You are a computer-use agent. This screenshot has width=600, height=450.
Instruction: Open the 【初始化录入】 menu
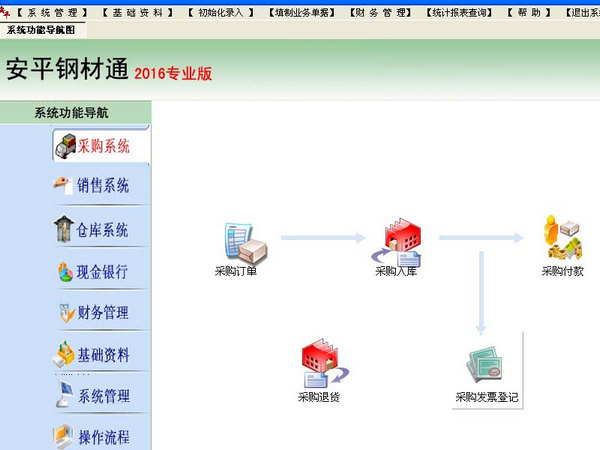coord(221,13)
